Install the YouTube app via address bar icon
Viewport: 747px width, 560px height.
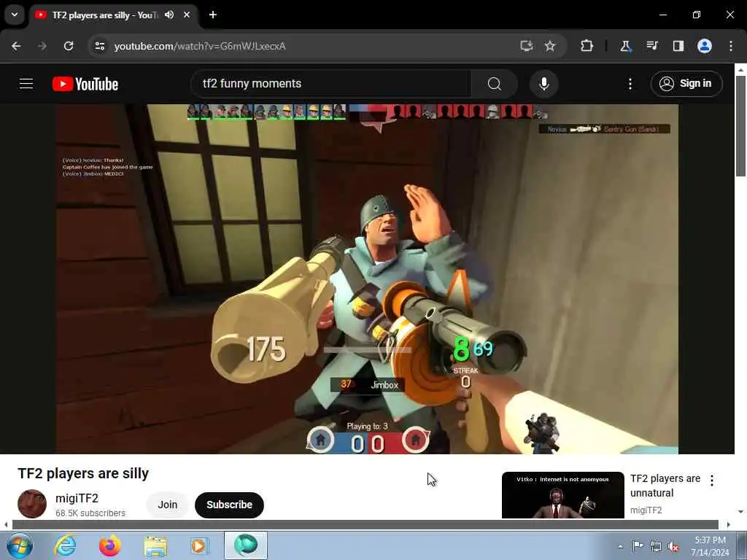point(527,46)
